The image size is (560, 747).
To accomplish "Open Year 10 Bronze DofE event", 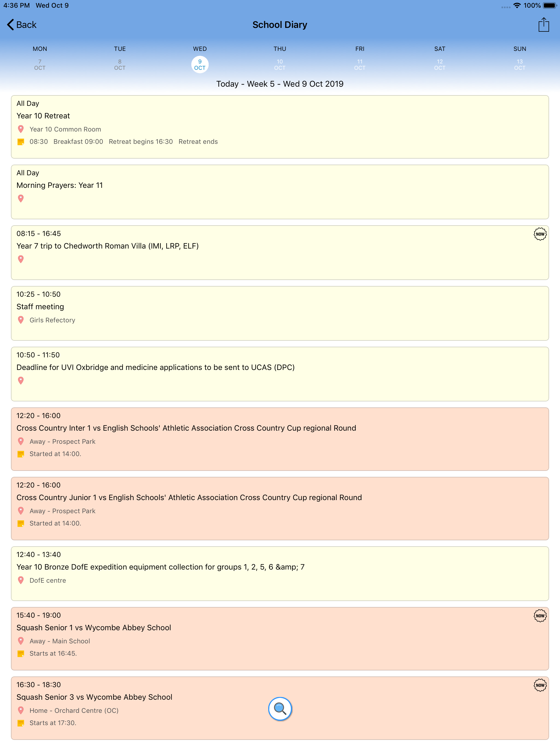I will pyautogui.click(x=280, y=573).
